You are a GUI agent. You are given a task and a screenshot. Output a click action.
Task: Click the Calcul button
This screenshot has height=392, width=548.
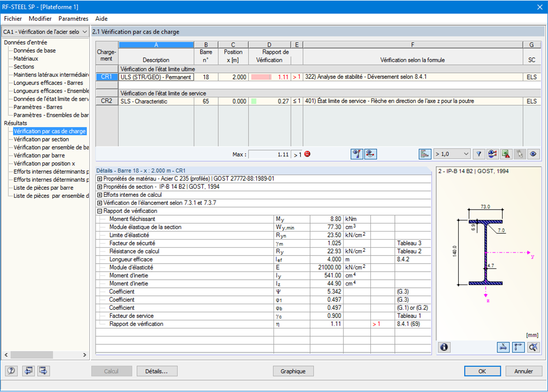click(111, 371)
